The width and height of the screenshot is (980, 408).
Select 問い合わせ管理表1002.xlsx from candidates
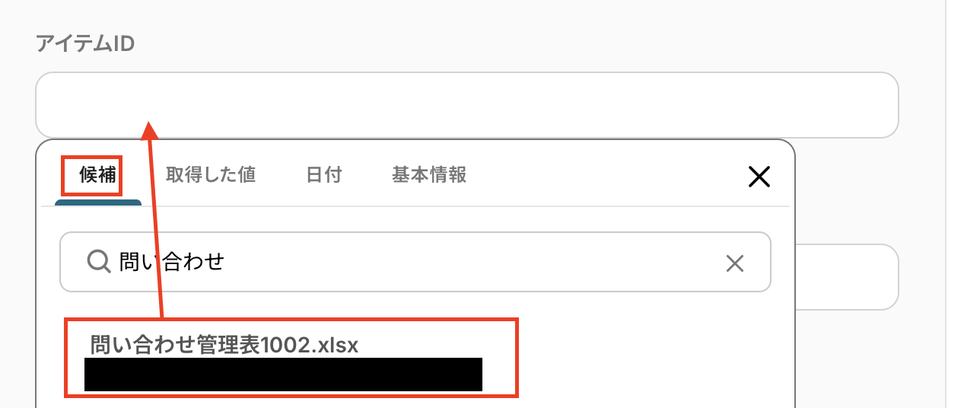224,345
